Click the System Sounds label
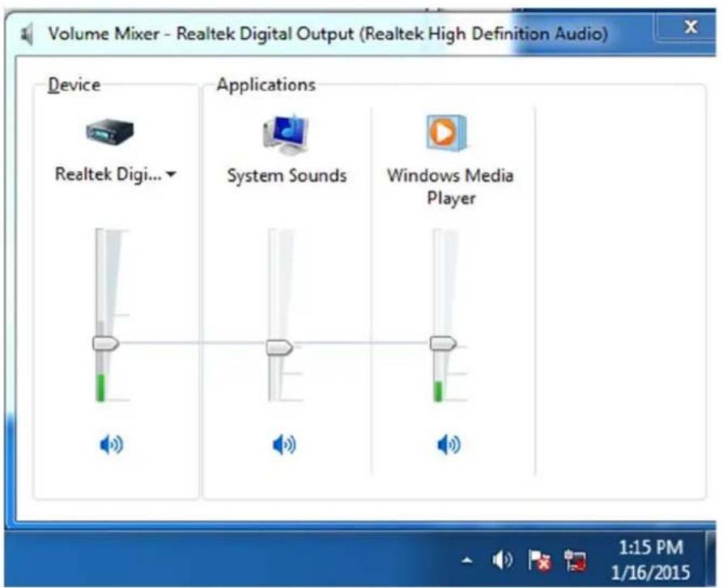The height and width of the screenshot is (588, 723). (x=287, y=176)
